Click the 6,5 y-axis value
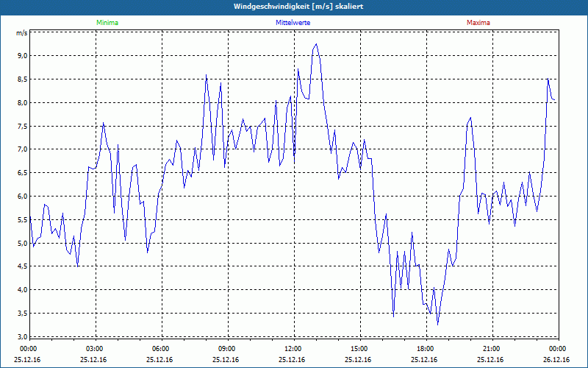588x368 pixels. click(23, 173)
